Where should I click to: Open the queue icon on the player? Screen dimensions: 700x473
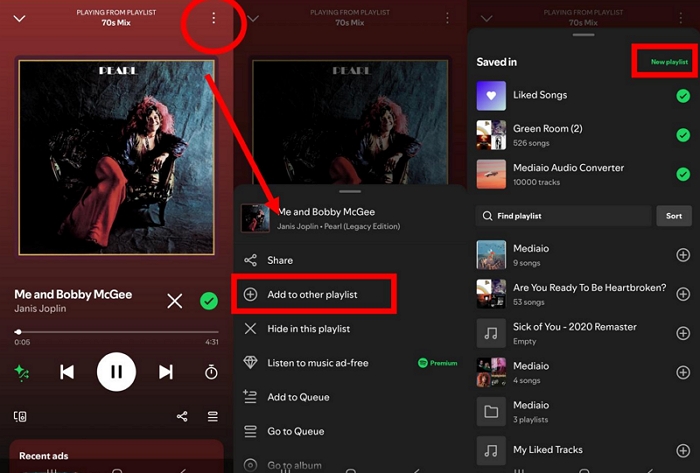(212, 416)
